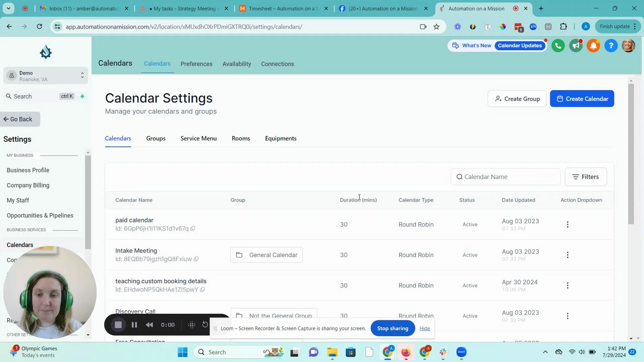Stop the Loom recording
The image size is (644, 362).
(x=118, y=325)
